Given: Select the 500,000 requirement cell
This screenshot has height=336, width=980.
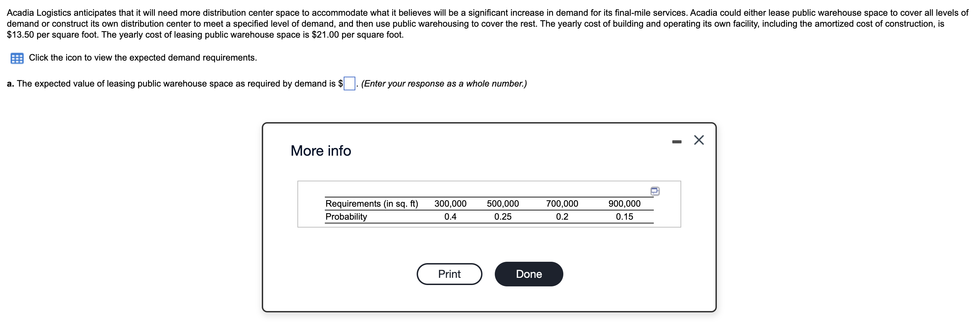Looking at the screenshot, I should point(503,204).
